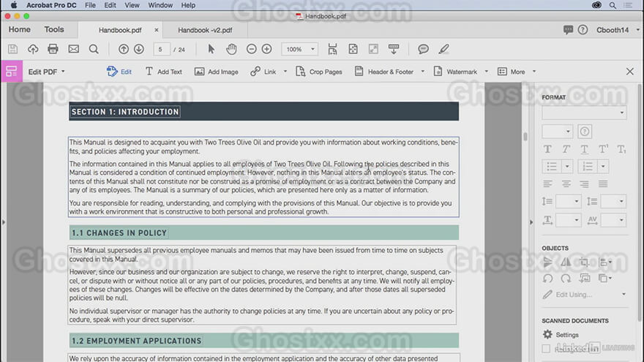644x362 pixels.
Task: Go to the Home tab
Action: tap(19, 29)
